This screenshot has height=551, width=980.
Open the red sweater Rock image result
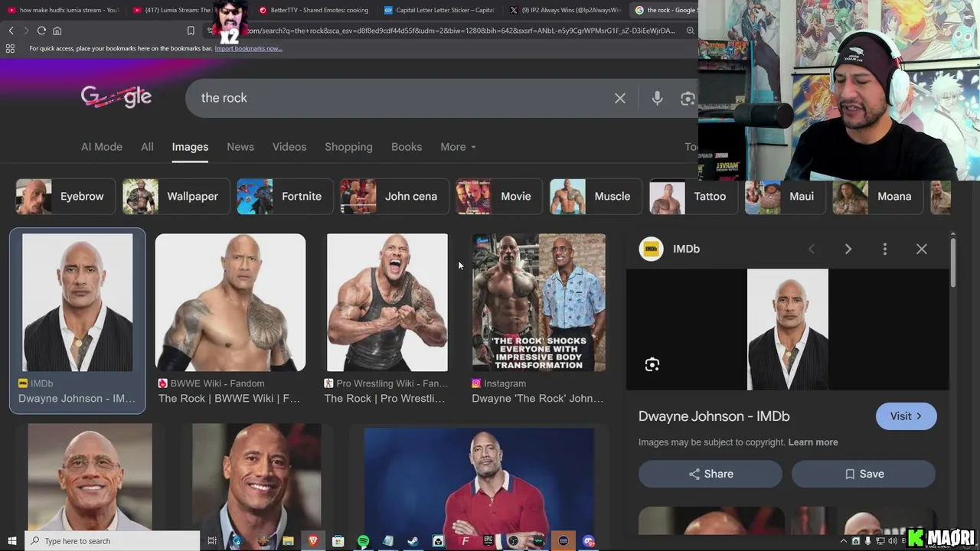click(479, 481)
